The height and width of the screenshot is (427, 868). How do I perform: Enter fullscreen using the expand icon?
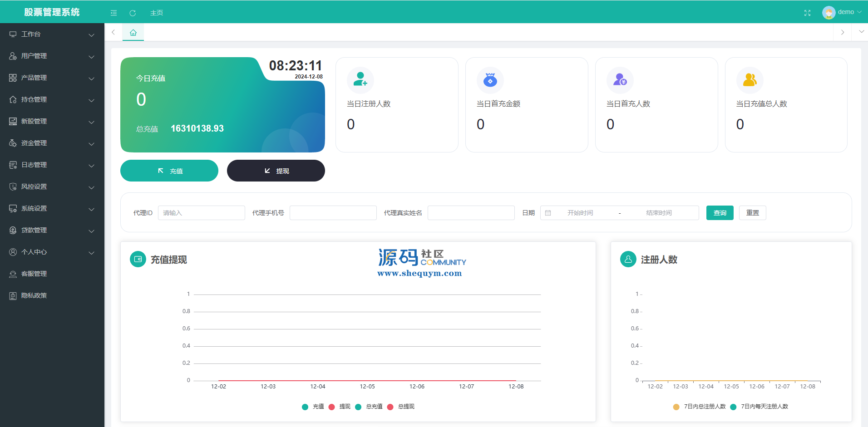pyautogui.click(x=807, y=13)
